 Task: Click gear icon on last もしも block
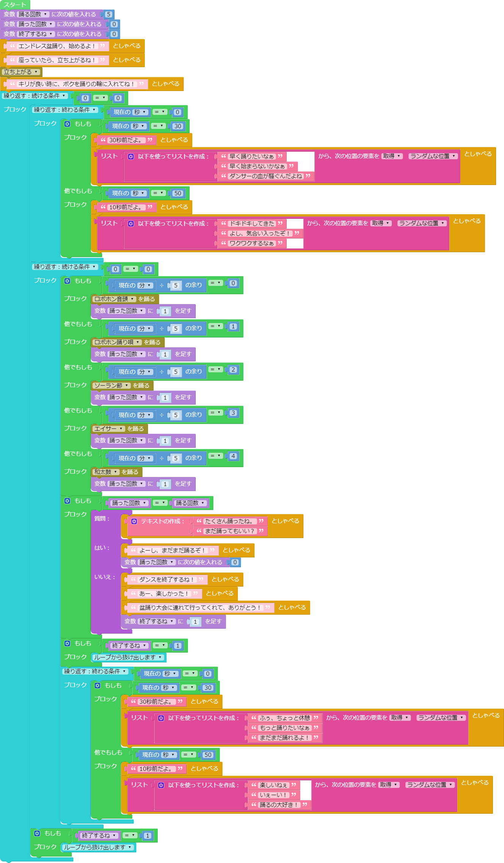[37, 833]
